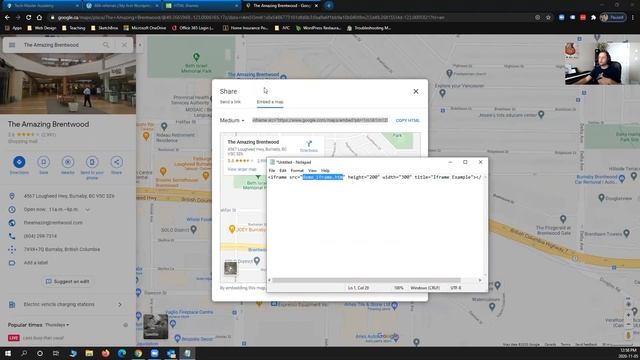The height and width of the screenshot is (360, 640).
Task: Open the Web Design bookmark folder
Action: (x=42, y=28)
